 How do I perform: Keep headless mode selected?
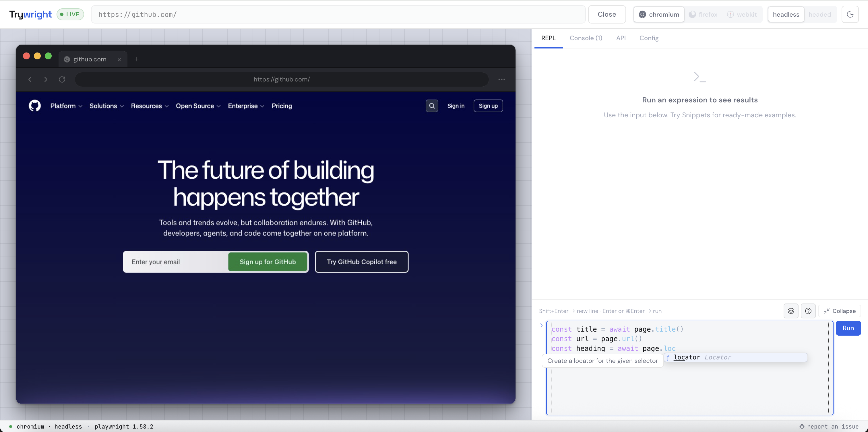pyautogui.click(x=785, y=14)
